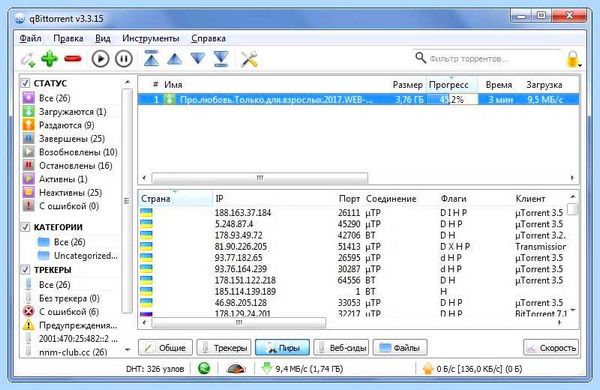Switch to the Пиры tab
600x390 pixels.
(x=282, y=348)
